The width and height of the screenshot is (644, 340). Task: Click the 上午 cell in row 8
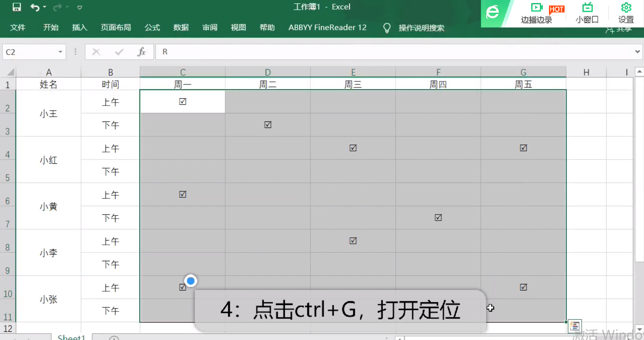click(110, 241)
